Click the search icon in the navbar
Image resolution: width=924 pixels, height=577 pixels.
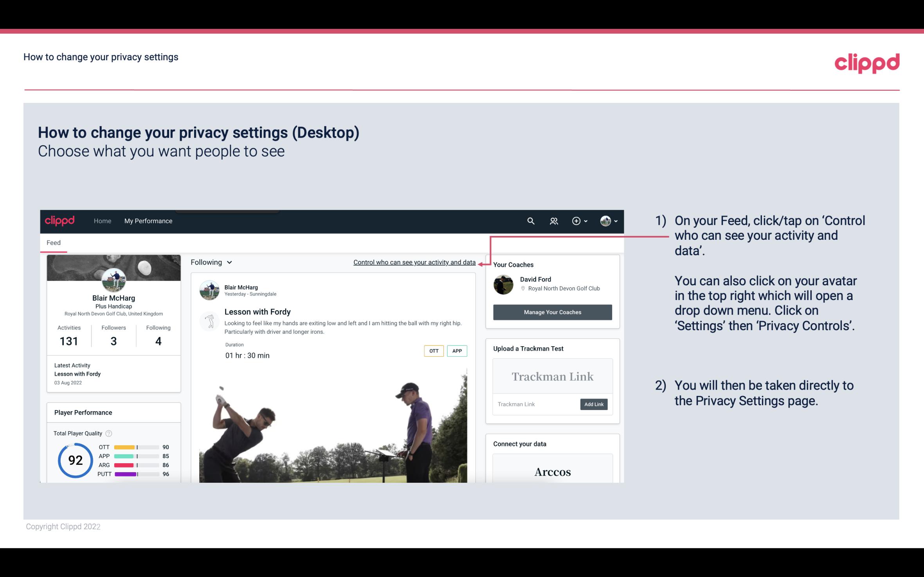tap(530, 221)
